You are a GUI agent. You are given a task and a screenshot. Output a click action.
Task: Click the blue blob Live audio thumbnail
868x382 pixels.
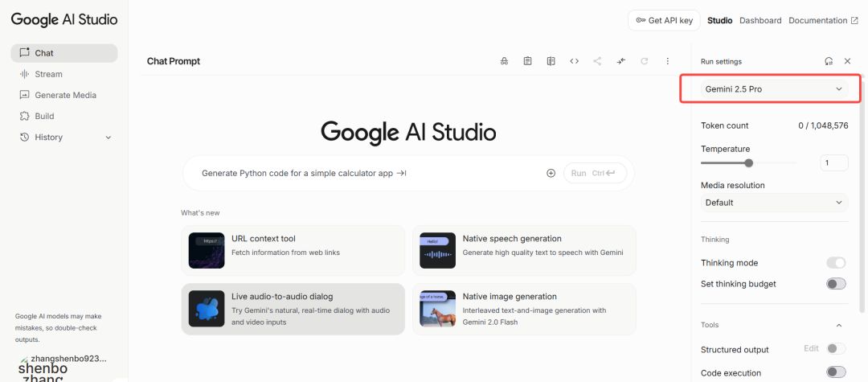point(207,309)
